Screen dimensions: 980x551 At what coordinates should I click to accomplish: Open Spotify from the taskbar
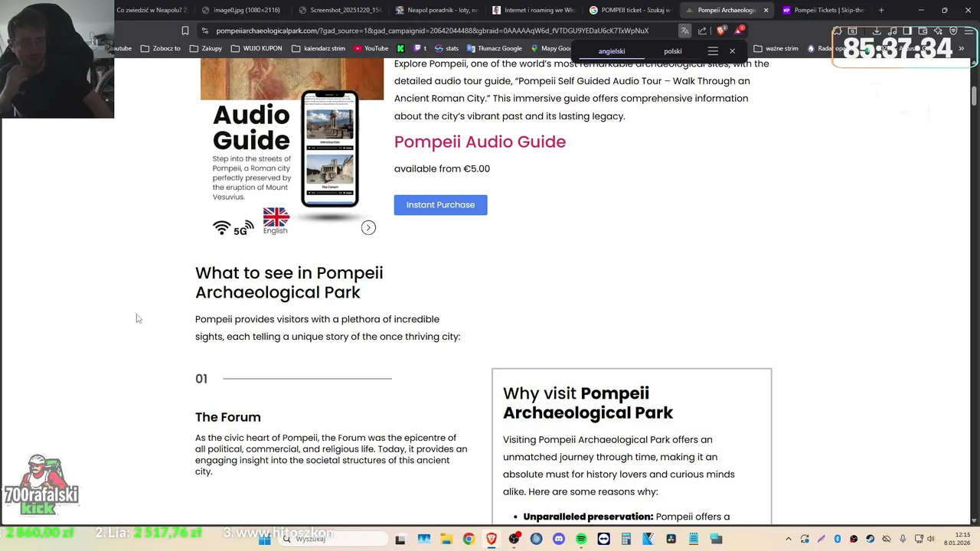[581, 540]
